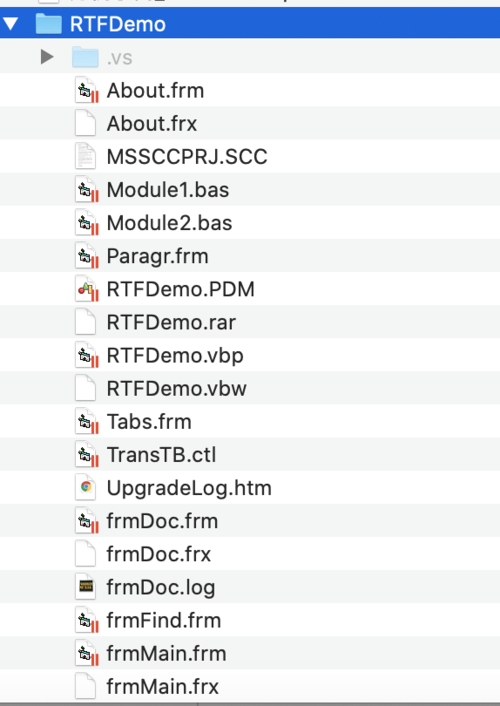The width and height of the screenshot is (500, 706).
Task: Click the frmDoc.log file icon
Action: coord(86,587)
